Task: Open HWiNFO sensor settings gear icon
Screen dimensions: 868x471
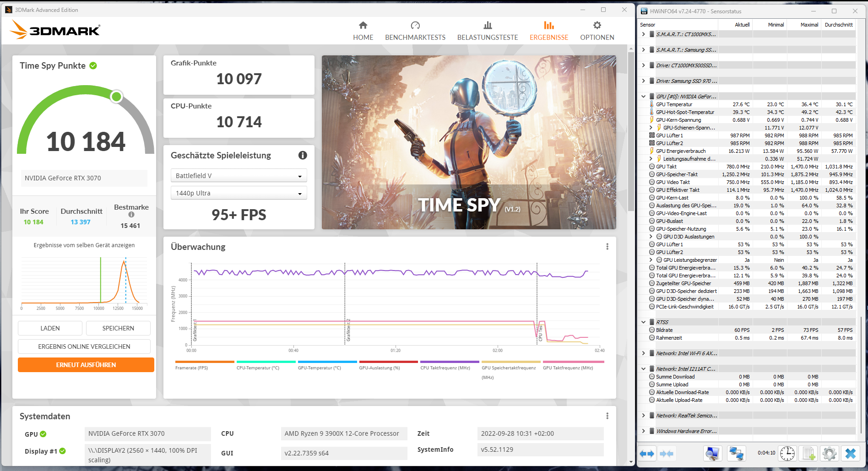Action: coord(830,454)
